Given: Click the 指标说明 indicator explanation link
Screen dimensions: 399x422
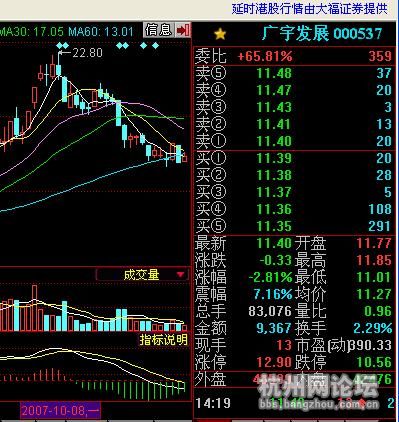Looking at the screenshot, I should click(163, 340).
